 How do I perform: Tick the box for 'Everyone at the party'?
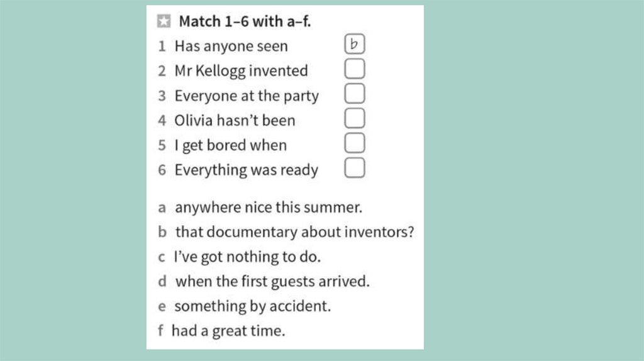coord(355,94)
